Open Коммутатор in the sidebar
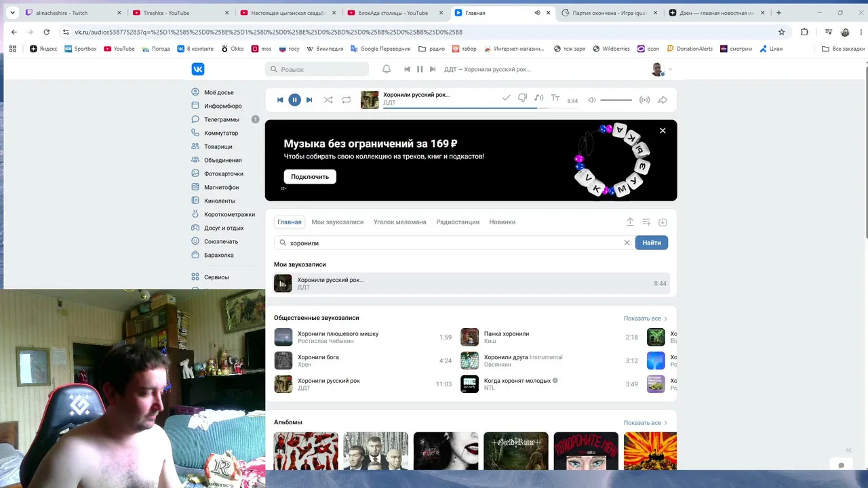The image size is (868, 488). click(221, 133)
